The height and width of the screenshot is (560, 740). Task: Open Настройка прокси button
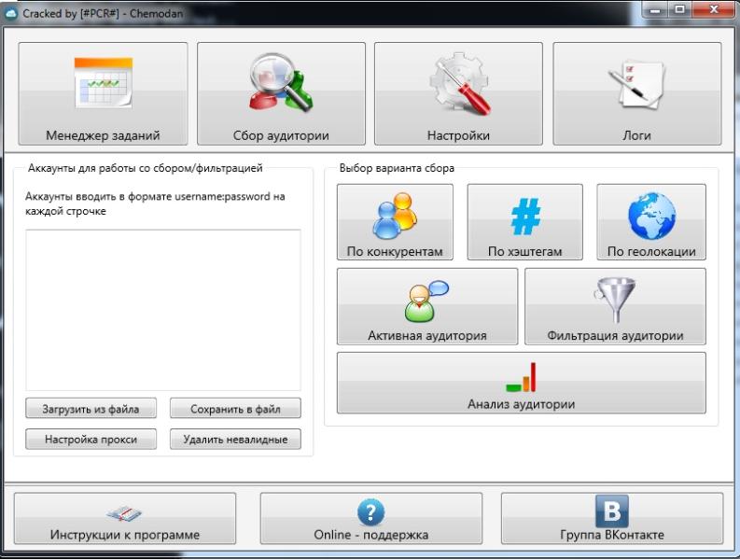(x=91, y=440)
